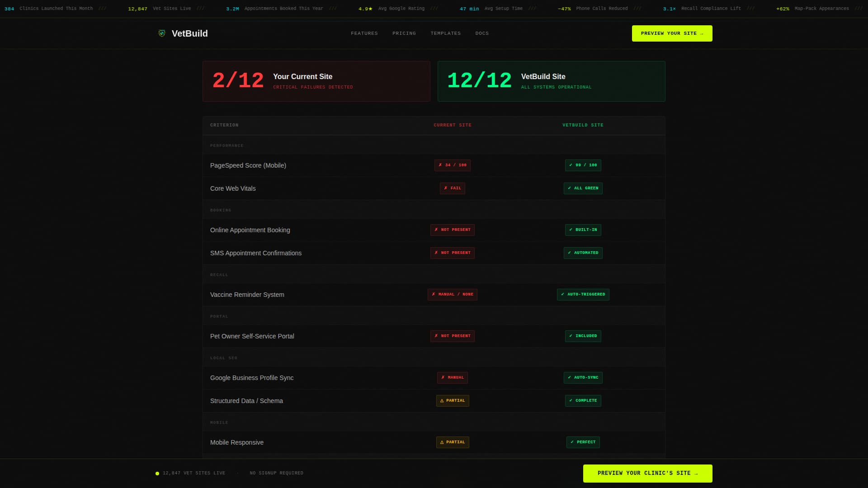Click the INCLUDED badge
Viewport: 868px width, 488px height.
point(583,336)
